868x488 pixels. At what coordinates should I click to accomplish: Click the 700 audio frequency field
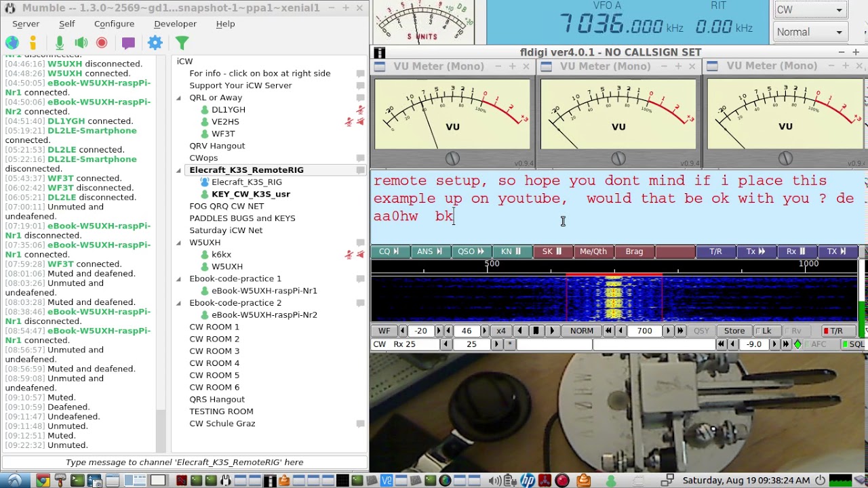[644, 331]
